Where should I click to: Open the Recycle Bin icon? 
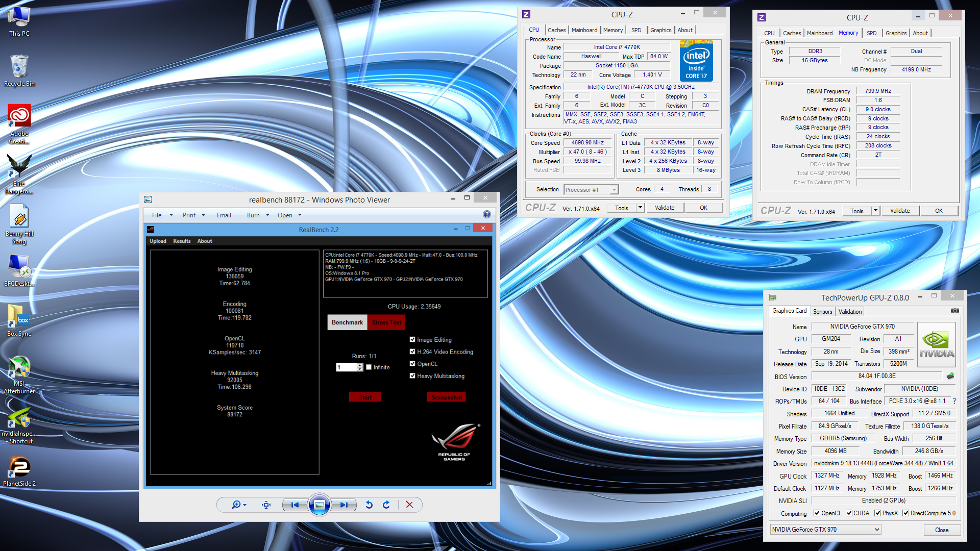pos(19,70)
